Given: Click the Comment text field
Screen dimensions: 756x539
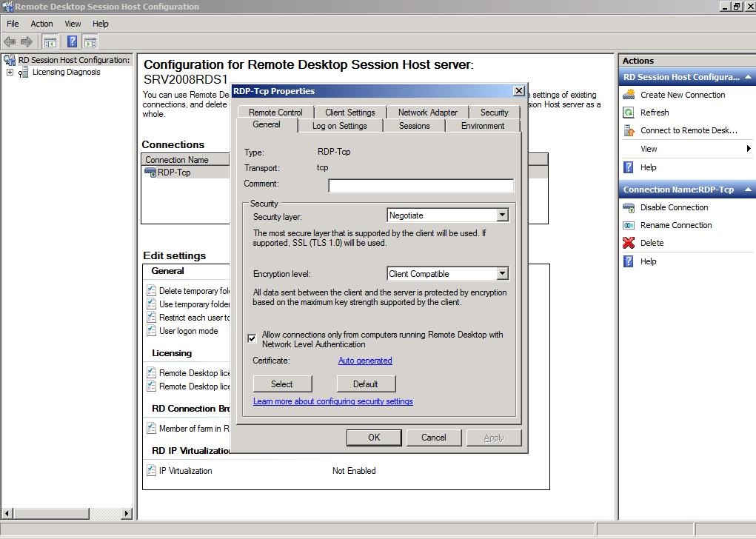Looking at the screenshot, I should click(421, 186).
